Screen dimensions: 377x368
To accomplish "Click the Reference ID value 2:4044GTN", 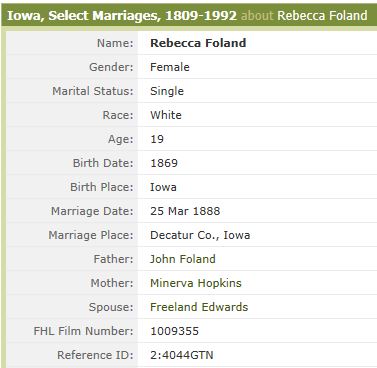I will pos(182,355).
